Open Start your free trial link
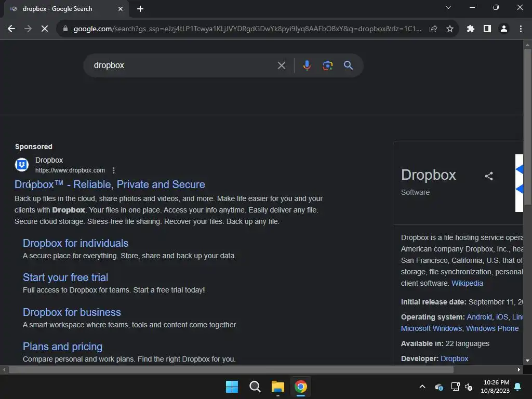The width and height of the screenshot is (532, 399). coord(65,277)
